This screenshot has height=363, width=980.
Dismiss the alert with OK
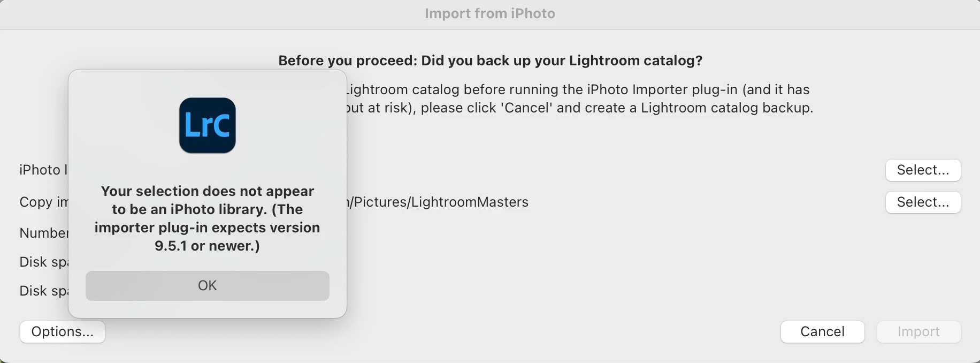pos(208,286)
